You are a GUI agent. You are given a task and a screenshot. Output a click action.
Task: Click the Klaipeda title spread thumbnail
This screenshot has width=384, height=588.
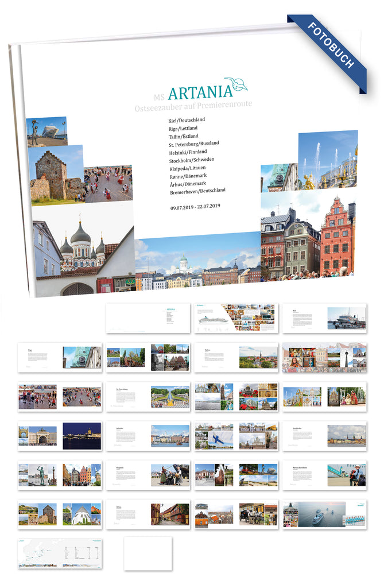coord(148,475)
